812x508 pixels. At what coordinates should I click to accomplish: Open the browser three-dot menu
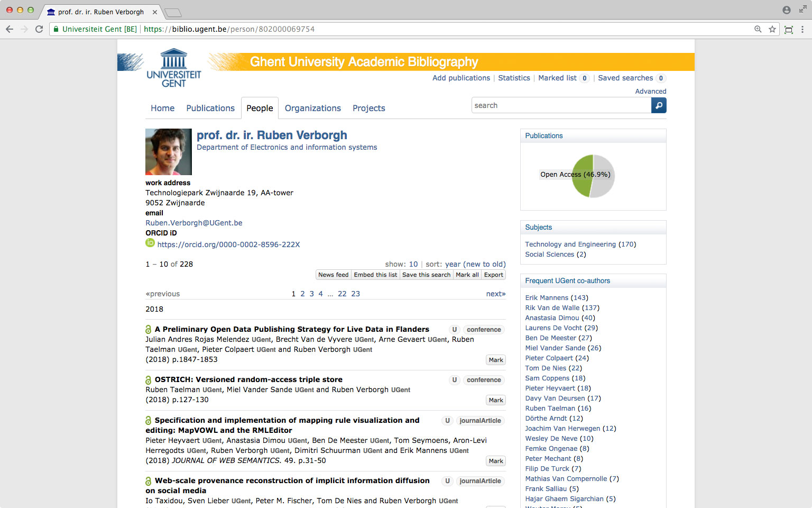pos(802,29)
